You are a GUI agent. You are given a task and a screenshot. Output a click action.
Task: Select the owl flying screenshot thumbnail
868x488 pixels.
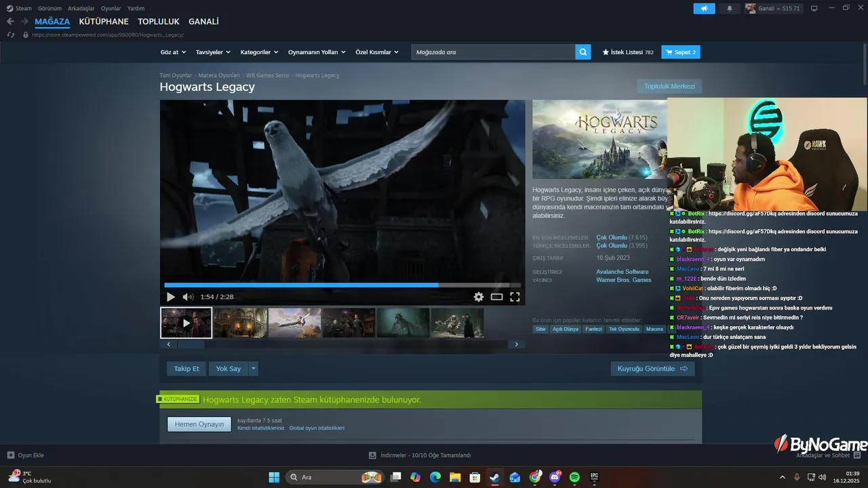click(294, 323)
